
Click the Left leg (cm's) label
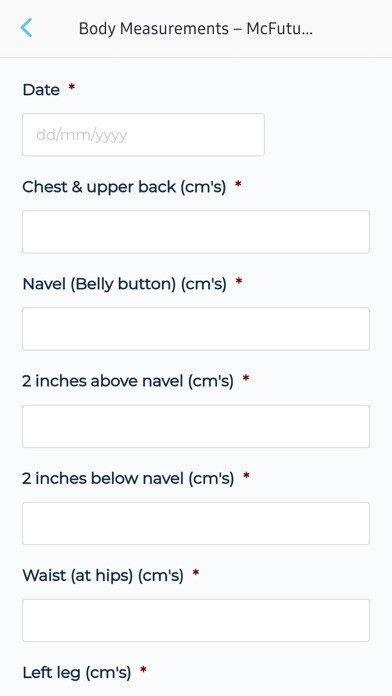pos(77,673)
